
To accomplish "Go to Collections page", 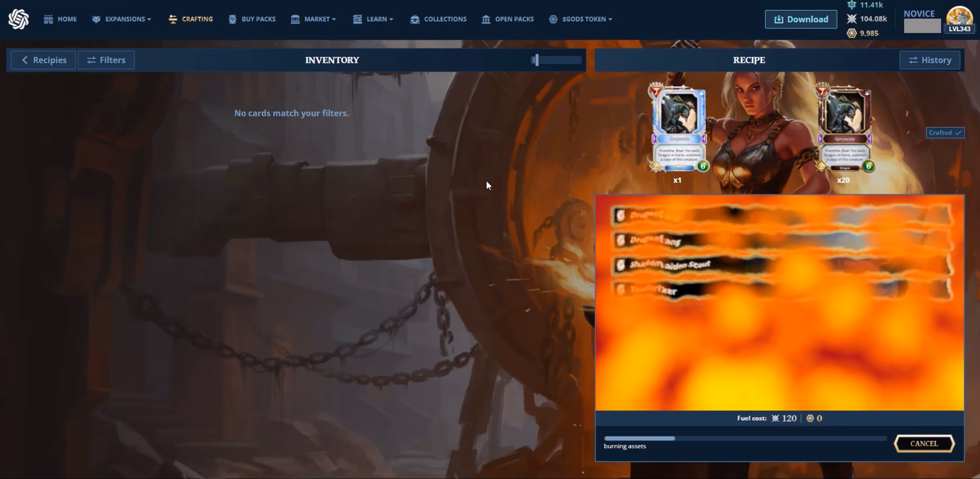I will [445, 19].
